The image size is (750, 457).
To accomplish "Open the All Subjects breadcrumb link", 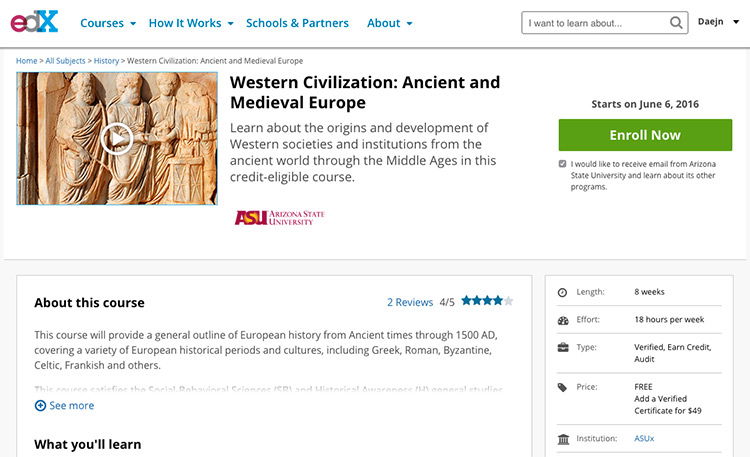I will click(65, 61).
